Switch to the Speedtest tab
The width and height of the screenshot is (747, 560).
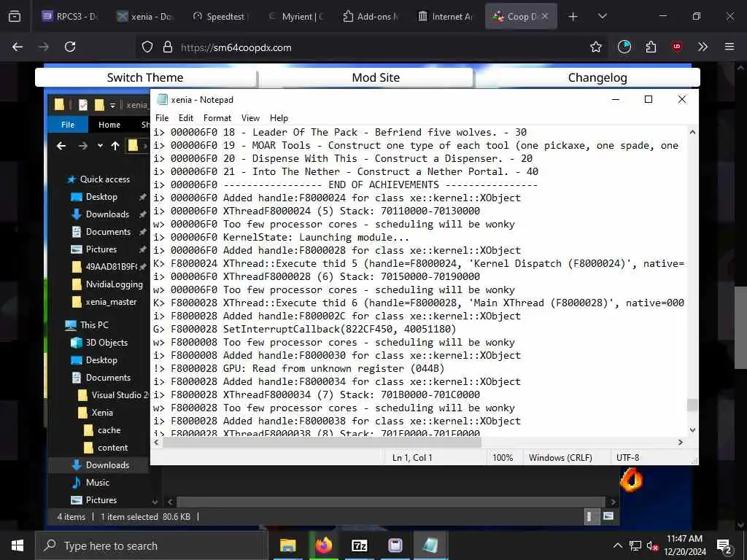[220, 17]
